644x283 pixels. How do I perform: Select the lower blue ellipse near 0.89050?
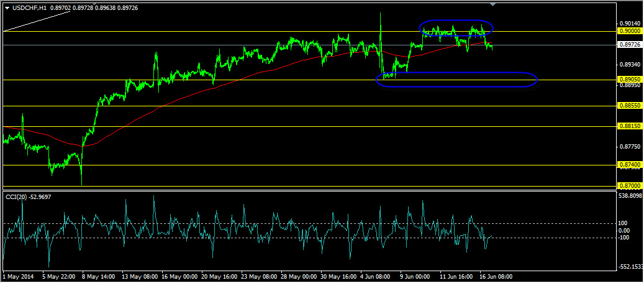click(x=456, y=80)
